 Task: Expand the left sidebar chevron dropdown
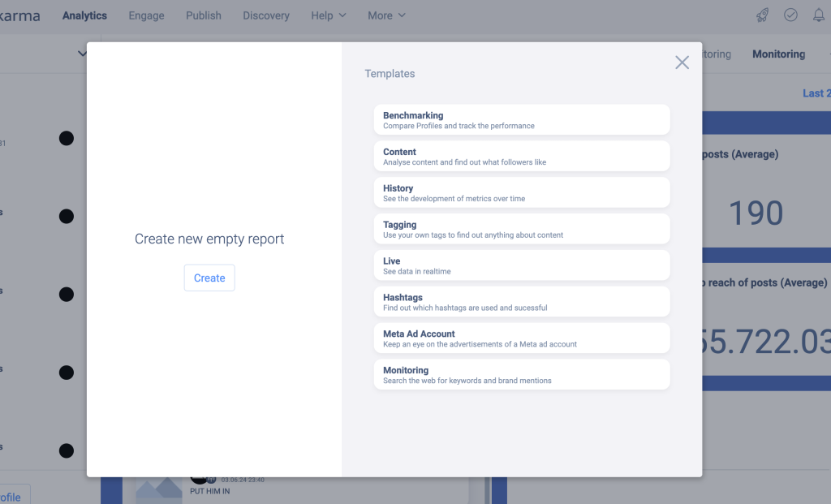(82, 54)
